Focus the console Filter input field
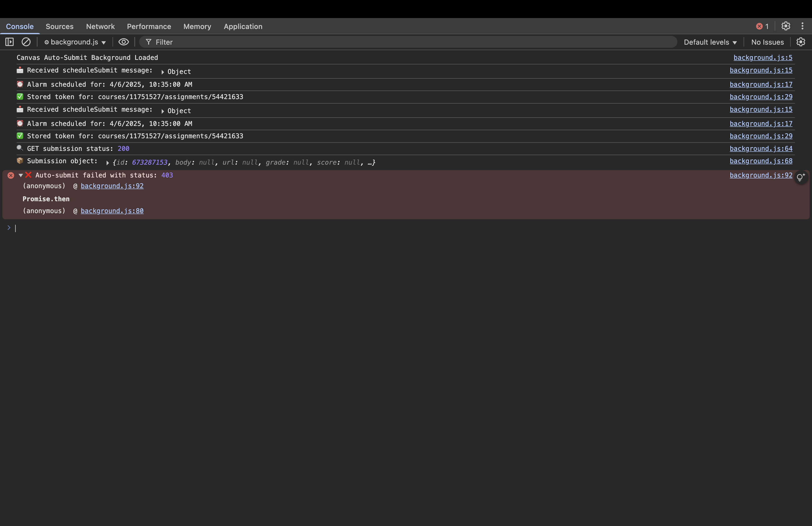The image size is (812, 526). pyautogui.click(x=409, y=42)
